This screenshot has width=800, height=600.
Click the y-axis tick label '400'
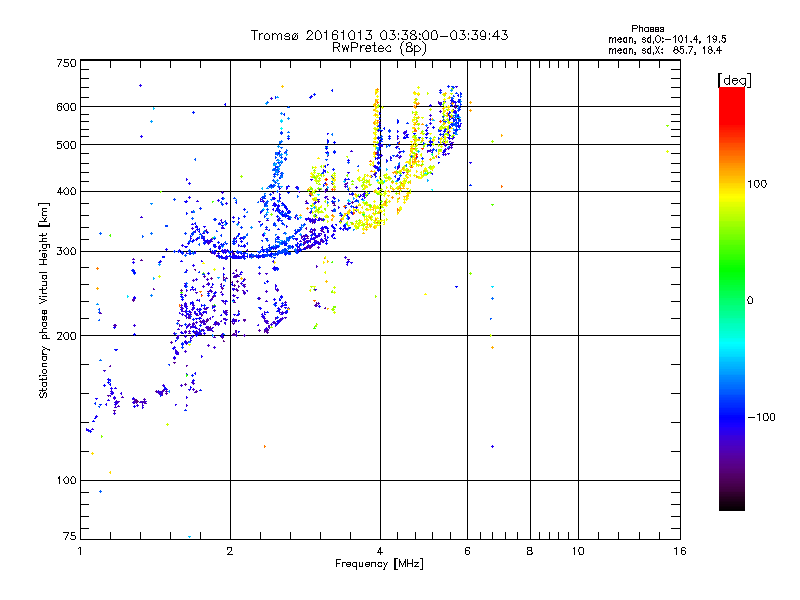(66, 192)
